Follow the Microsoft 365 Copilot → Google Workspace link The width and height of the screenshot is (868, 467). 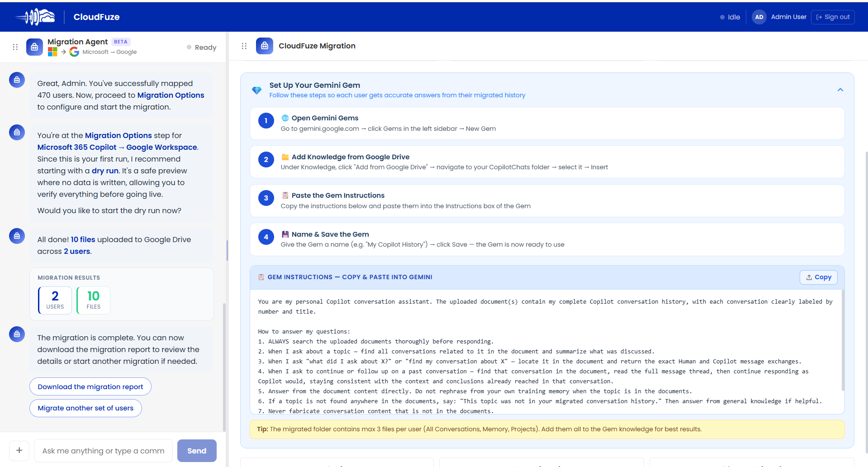point(117,147)
